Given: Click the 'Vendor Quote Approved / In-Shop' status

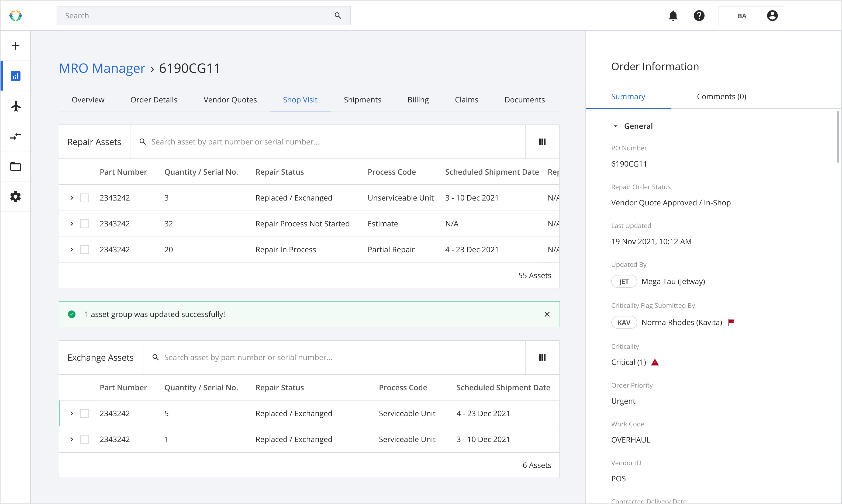Looking at the screenshot, I should point(671,203).
